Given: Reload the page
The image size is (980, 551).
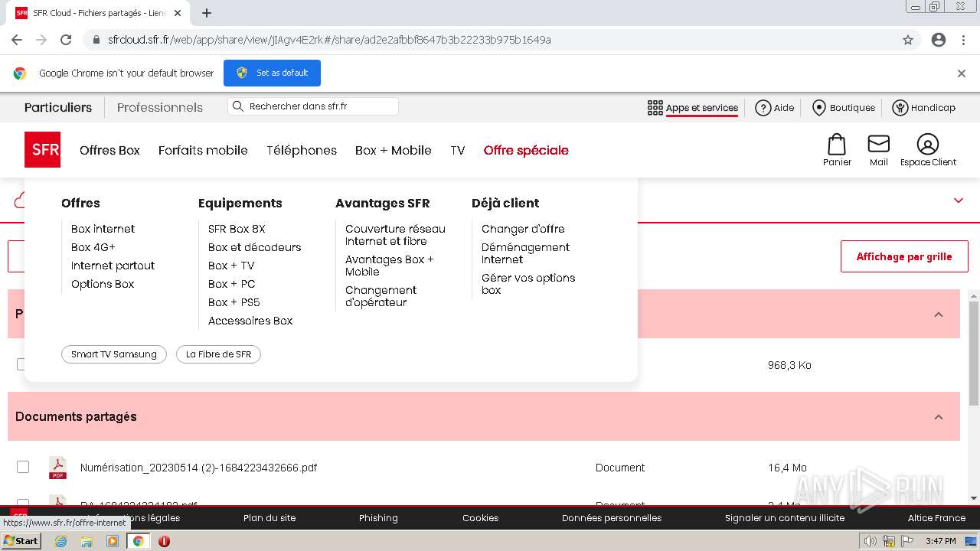Looking at the screenshot, I should tap(66, 40).
